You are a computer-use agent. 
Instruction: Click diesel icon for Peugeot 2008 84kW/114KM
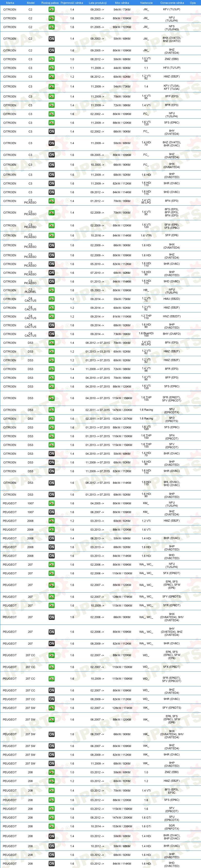[51, 556]
